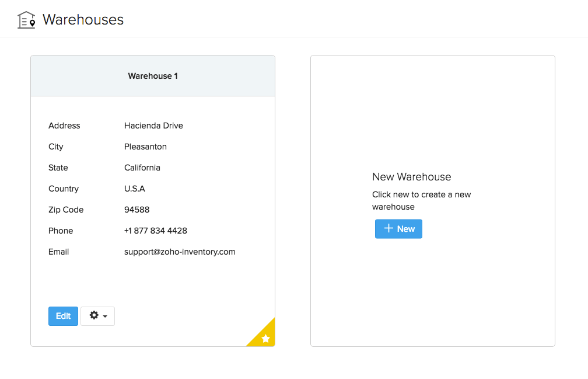Select the phone number of Warehouse 1

pyautogui.click(x=155, y=231)
